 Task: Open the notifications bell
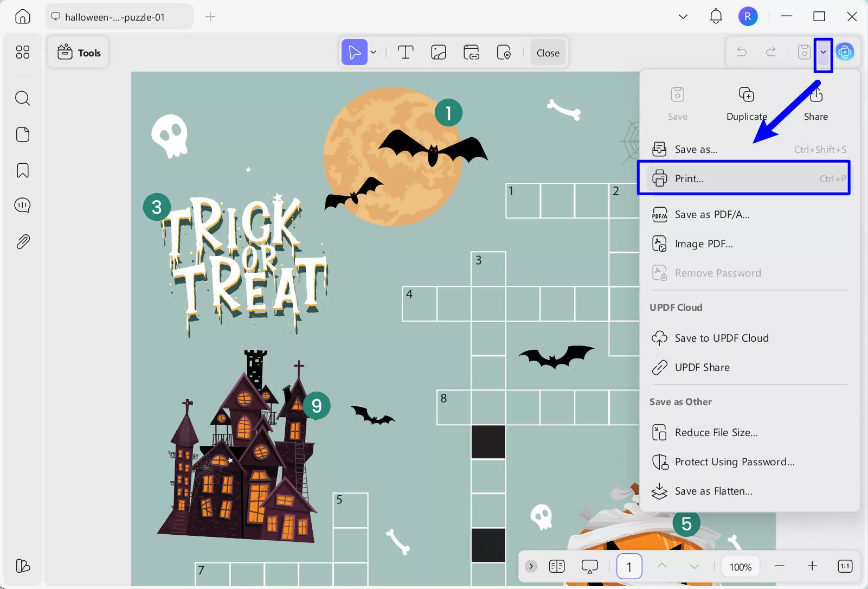[x=716, y=16]
